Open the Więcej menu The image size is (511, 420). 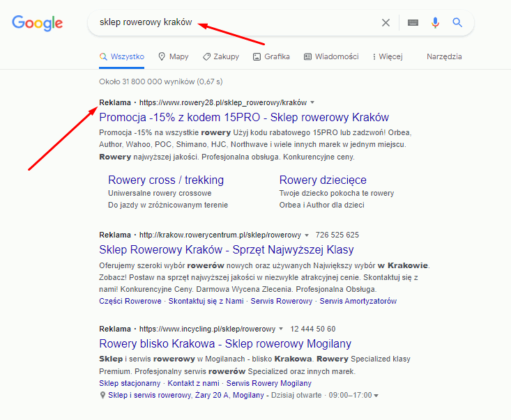[388, 56]
